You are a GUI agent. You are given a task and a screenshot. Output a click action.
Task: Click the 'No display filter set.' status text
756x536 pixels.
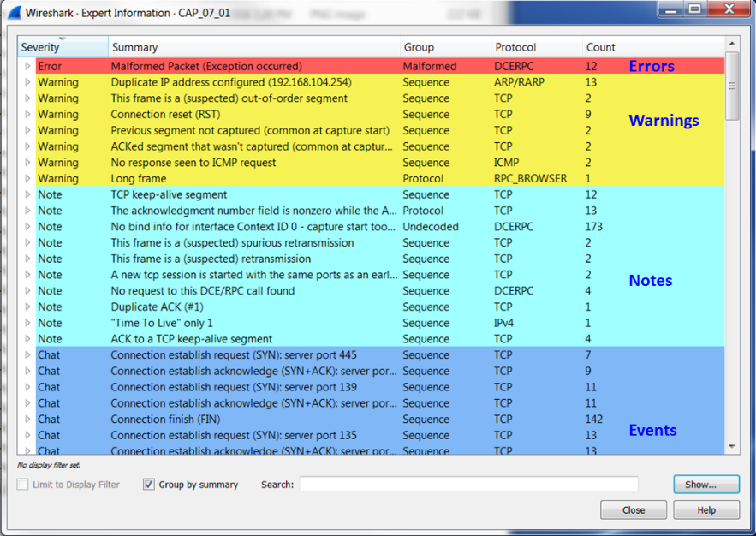click(x=49, y=465)
